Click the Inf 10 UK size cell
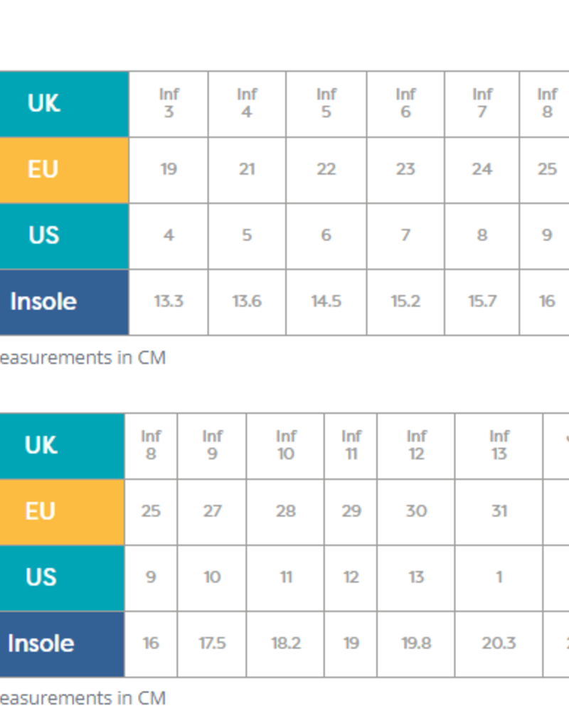Screen dimensions: 569x728 pos(285,445)
